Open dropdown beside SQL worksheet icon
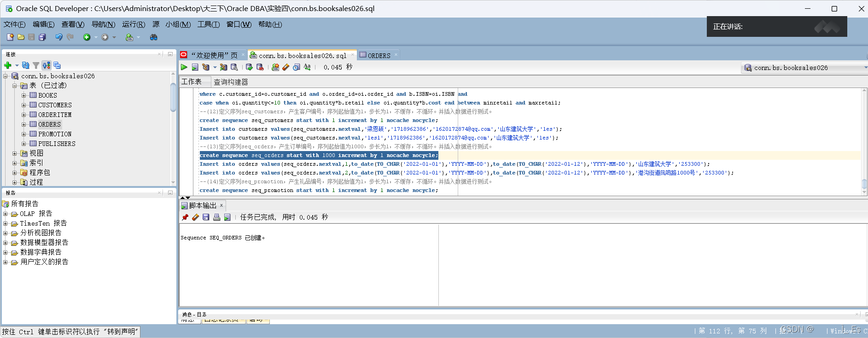The width and height of the screenshot is (868, 338). pyautogui.click(x=138, y=37)
